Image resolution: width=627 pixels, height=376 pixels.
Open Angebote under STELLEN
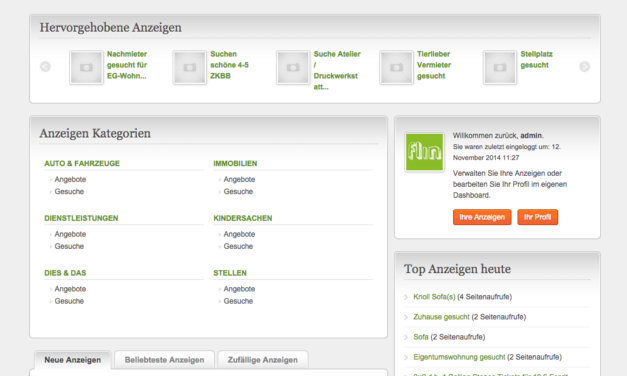[x=239, y=289]
